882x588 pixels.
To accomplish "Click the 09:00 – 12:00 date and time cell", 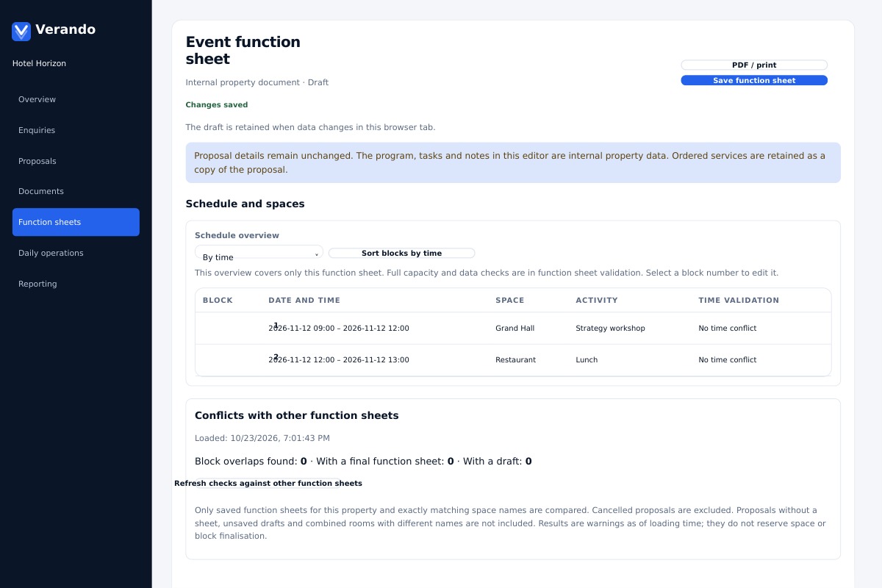I will [339, 329].
